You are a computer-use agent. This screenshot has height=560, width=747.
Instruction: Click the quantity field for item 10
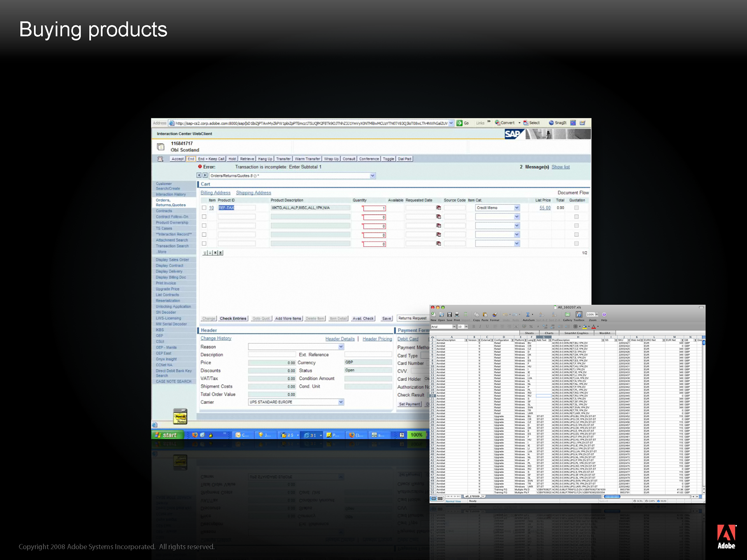click(374, 208)
